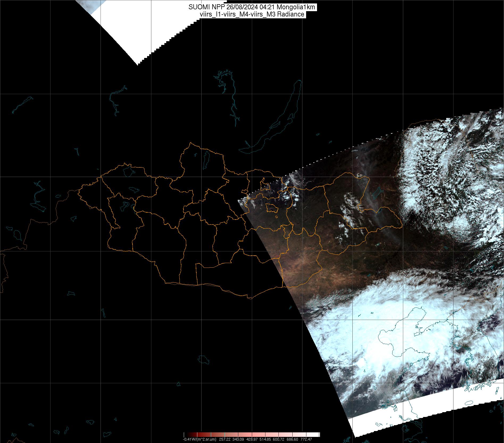Click the 257.22 colorbar label

225,439
